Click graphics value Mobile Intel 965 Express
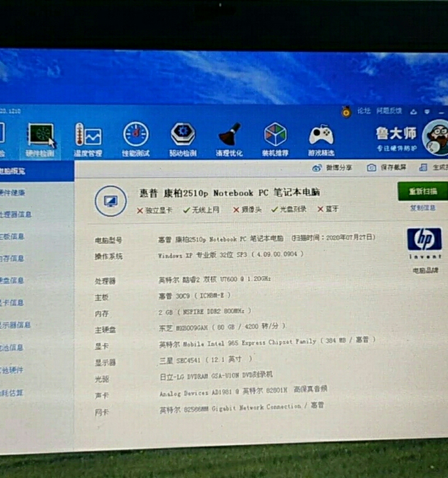This screenshot has width=448, height=478. (x=267, y=342)
